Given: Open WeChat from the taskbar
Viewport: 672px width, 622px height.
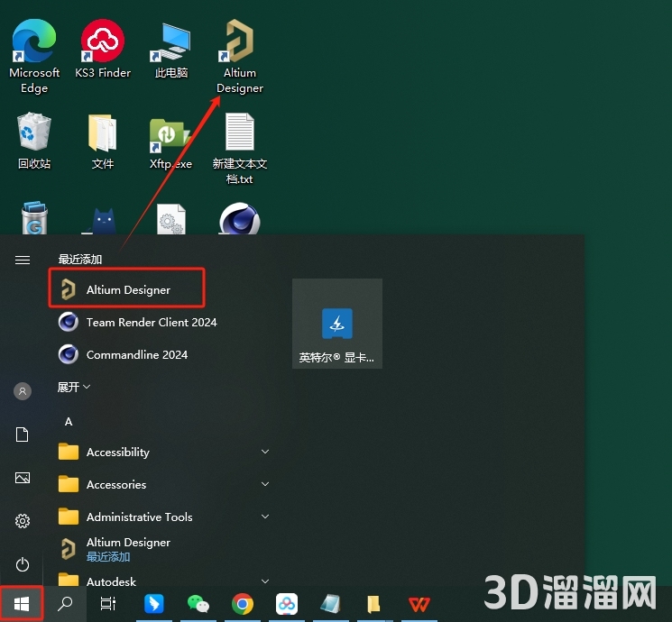Looking at the screenshot, I should (x=198, y=604).
